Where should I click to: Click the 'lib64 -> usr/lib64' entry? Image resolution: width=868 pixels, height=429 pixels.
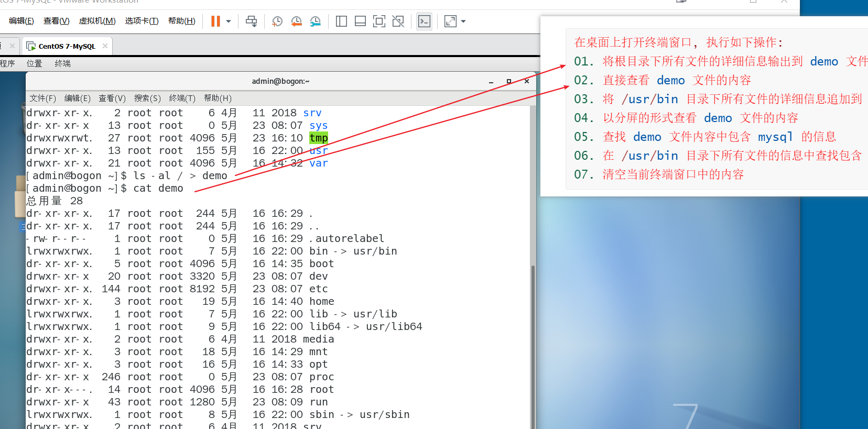366,327
